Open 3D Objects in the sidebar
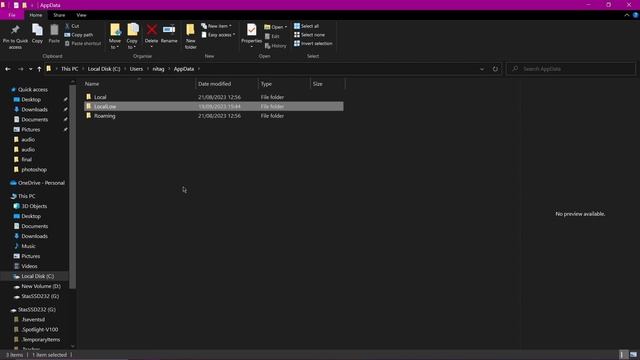This screenshot has width=640, height=360. (34, 206)
